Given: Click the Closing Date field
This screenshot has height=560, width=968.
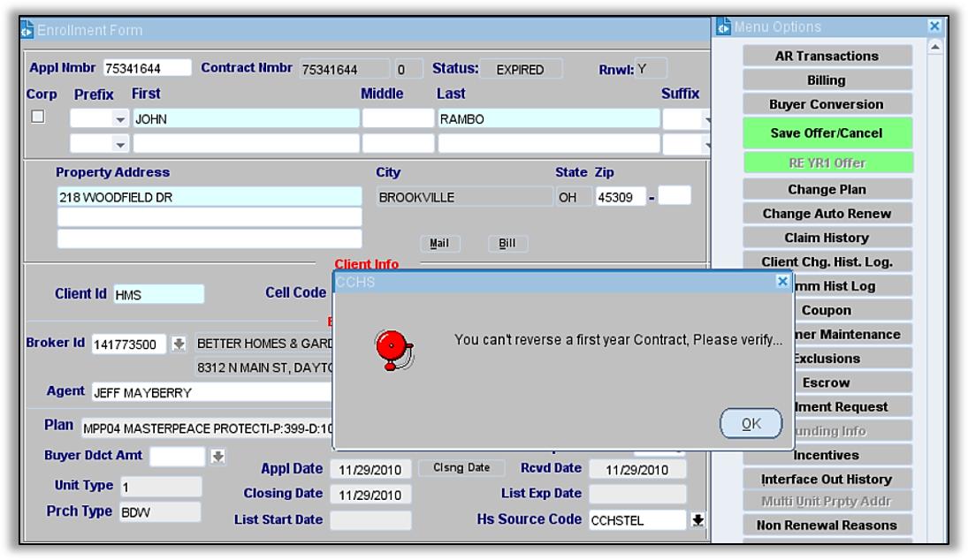Looking at the screenshot, I should coord(370,495).
